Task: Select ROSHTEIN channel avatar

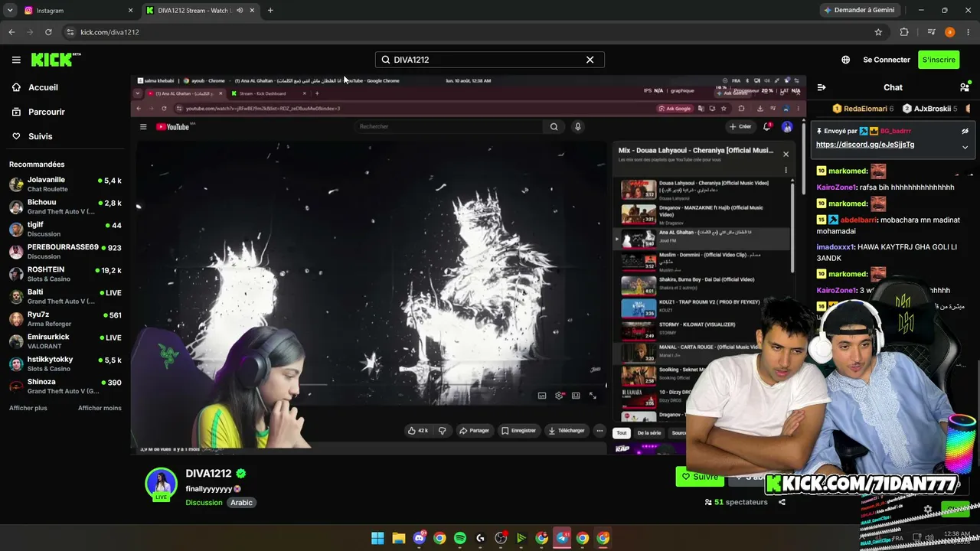Action: 16,274
